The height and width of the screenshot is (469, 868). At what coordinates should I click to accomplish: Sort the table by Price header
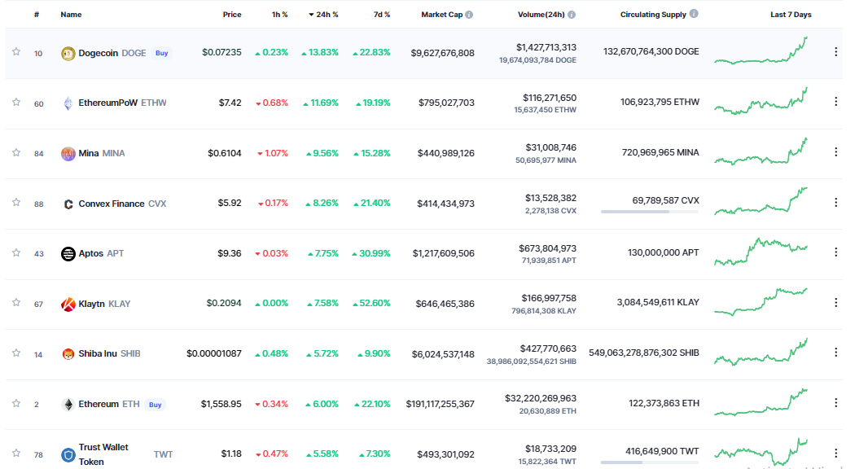click(x=232, y=15)
